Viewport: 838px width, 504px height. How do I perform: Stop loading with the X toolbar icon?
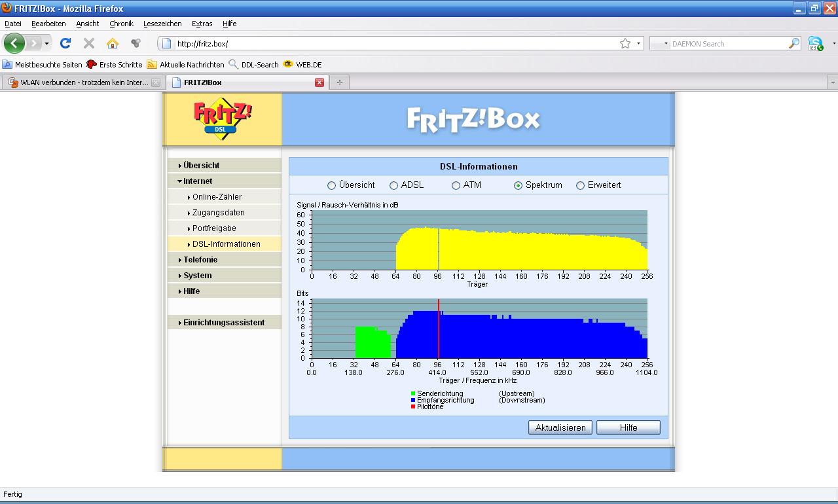pos(89,43)
